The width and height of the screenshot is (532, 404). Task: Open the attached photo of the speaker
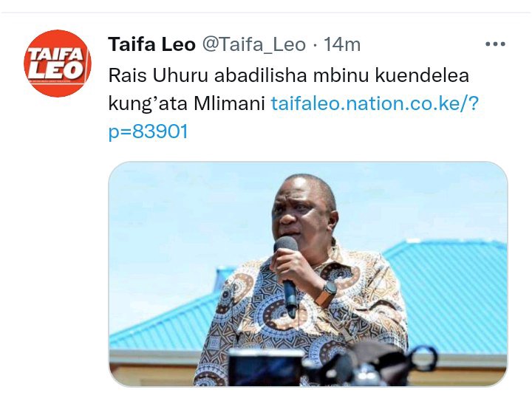point(308,274)
